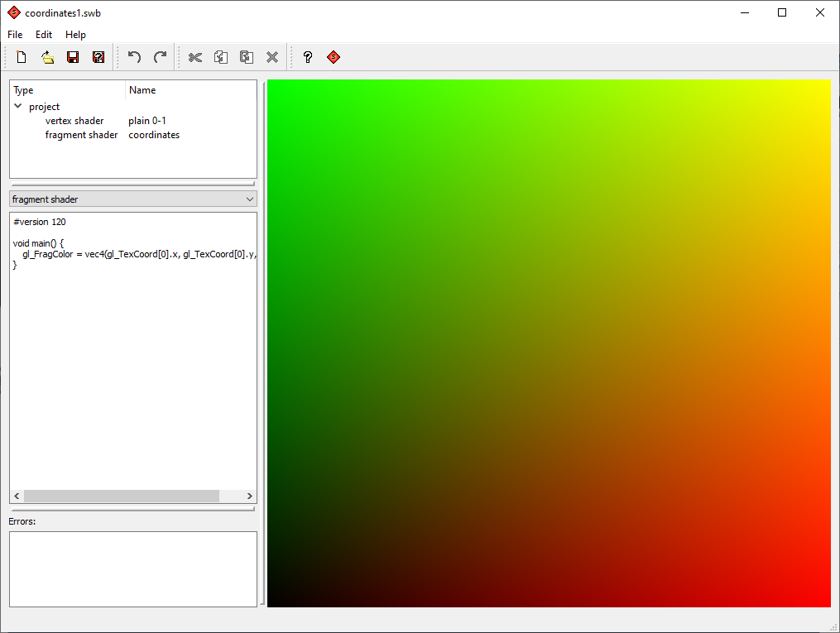This screenshot has width=840, height=633.
Task: Click the Save As toolbar icon
Action: click(x=98, y=57)
